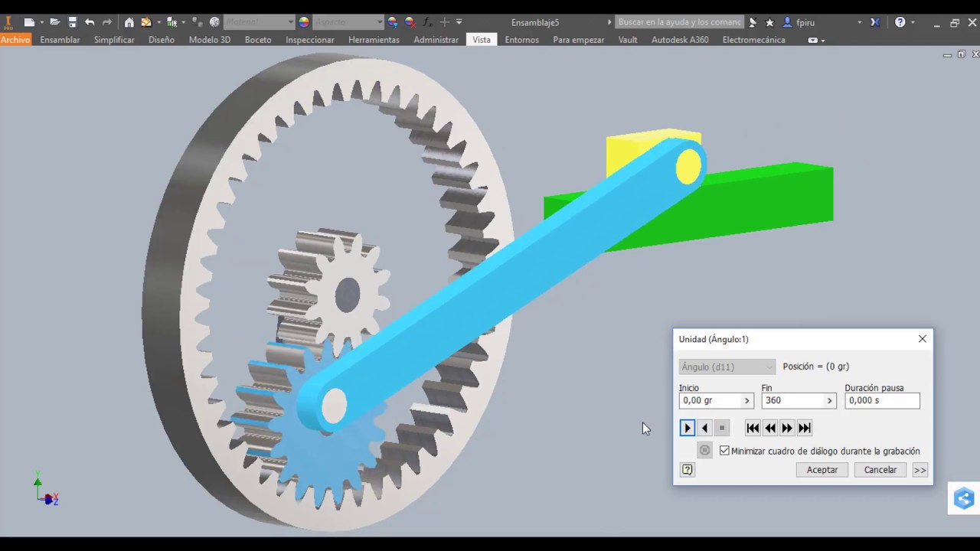Step the drive forward
The height and width of the screenshot is (551, 980).
click(x=787, y=428)
